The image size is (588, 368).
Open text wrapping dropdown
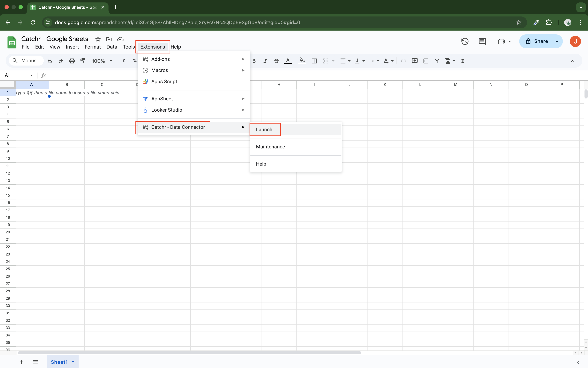[374, 61]
